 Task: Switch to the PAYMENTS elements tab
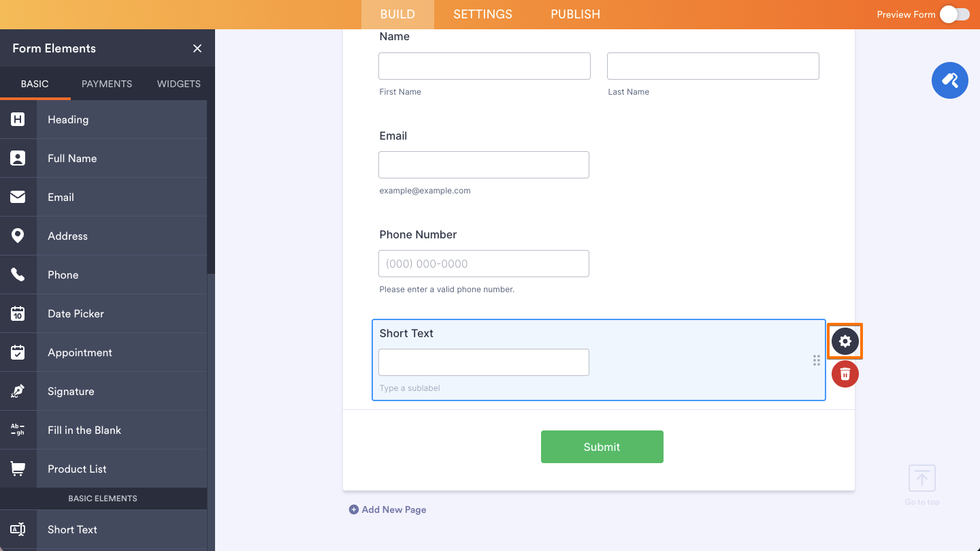point(107,84)
